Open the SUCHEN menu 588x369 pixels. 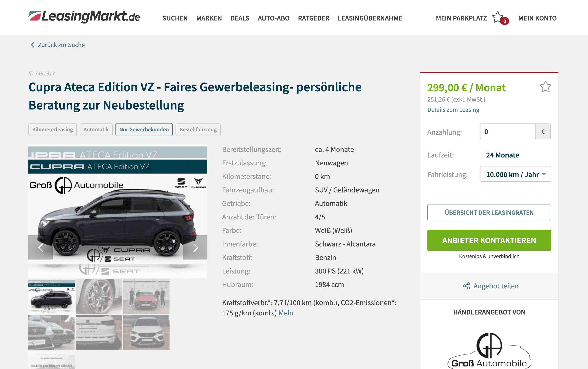pos(175,18)
